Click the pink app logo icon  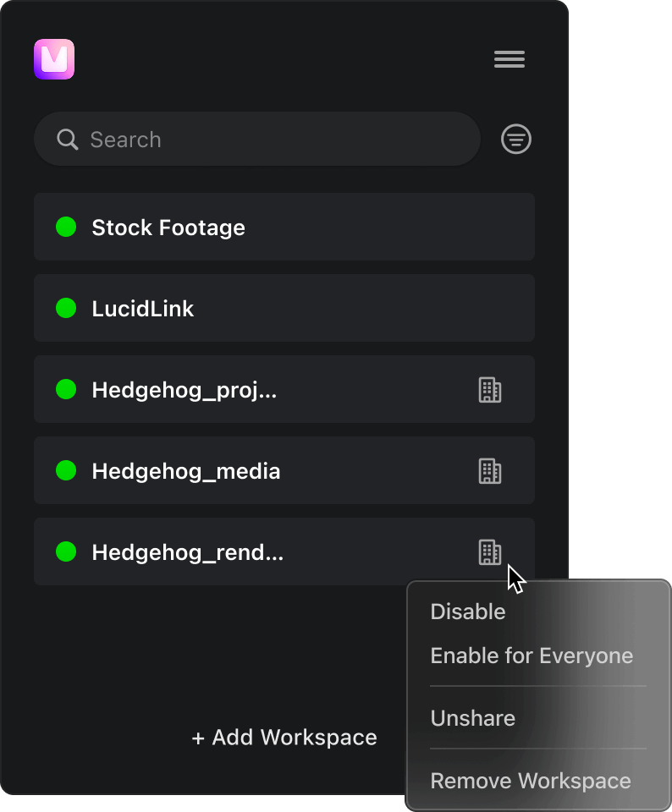click(x=54, y=59)
